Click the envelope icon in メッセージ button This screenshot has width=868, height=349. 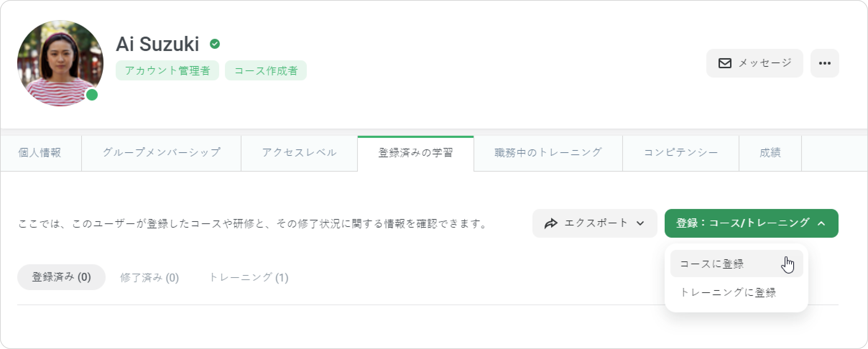[725, 63]
